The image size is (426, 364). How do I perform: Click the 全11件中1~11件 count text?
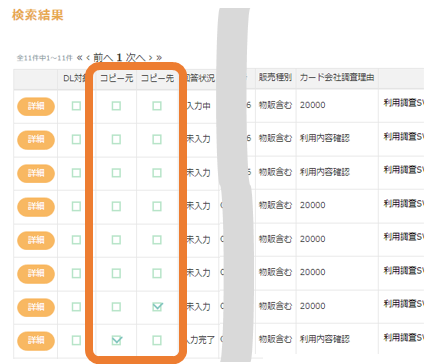[x=44, y=58]
